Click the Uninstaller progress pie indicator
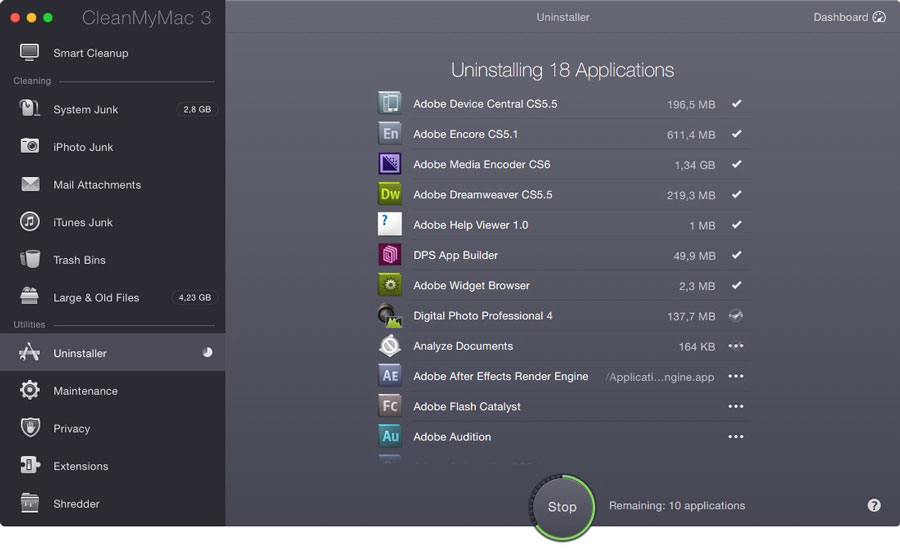Image resolution: width=900 pixels, height=553 pixels. 207,353
